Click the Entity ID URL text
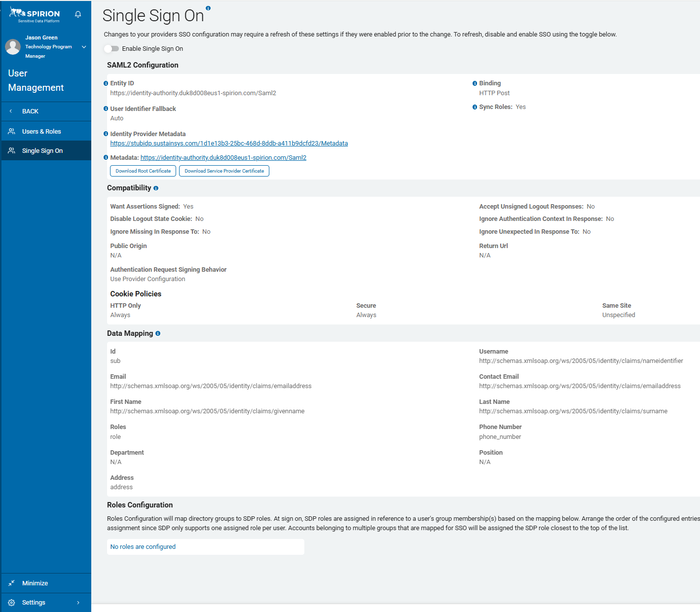The image size is (700, 612). click(x=193, y=93)
